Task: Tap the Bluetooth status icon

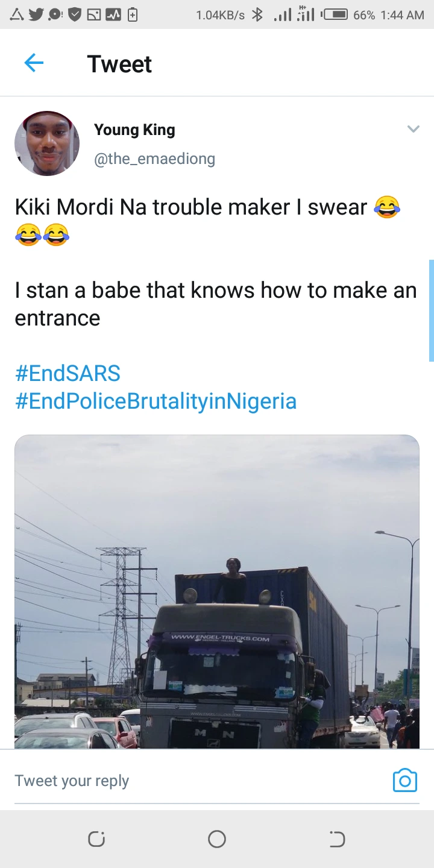Action: (x=257, y=14)
